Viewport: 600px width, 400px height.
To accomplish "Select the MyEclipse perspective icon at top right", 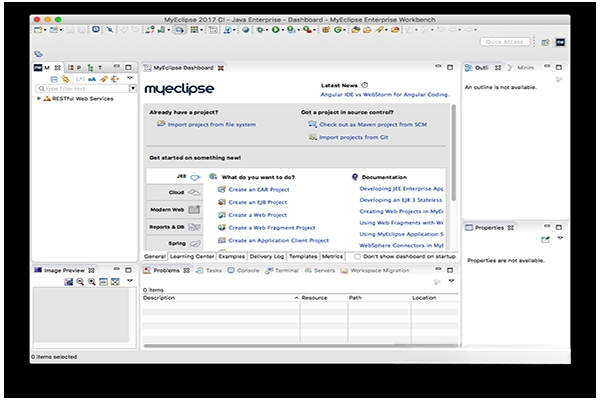I will coord(560,42).
